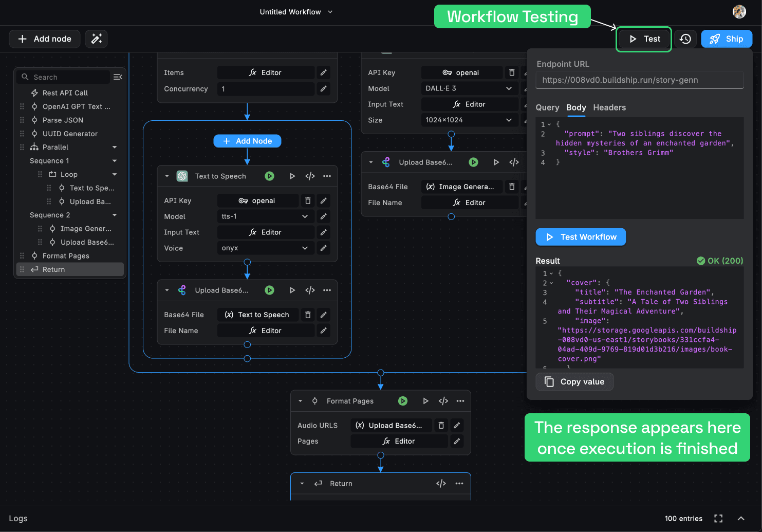
Task: Run the Text to Speech node play icon
Action: (292, 176)
